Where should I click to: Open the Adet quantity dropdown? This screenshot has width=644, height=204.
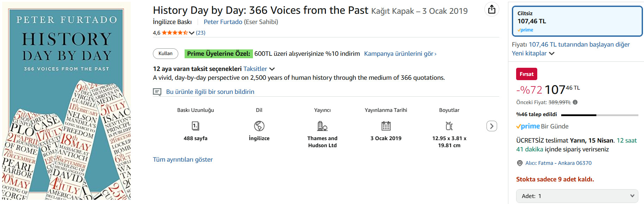[x=577, y=196]
